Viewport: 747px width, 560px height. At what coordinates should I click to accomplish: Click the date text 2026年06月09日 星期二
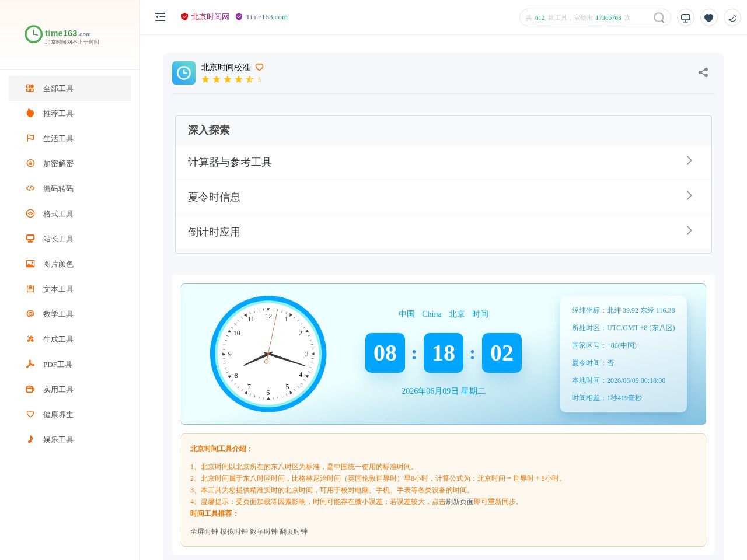coord(444,391)
